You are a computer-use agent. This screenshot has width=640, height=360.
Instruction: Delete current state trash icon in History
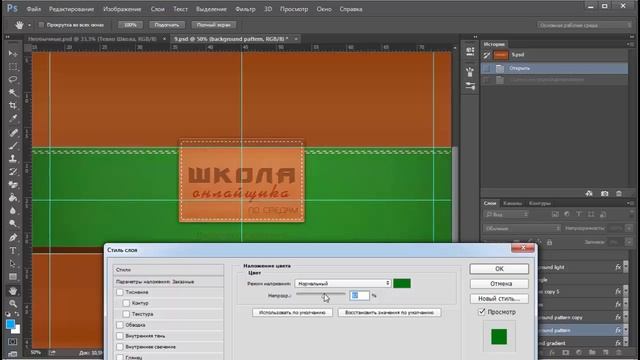619,193
